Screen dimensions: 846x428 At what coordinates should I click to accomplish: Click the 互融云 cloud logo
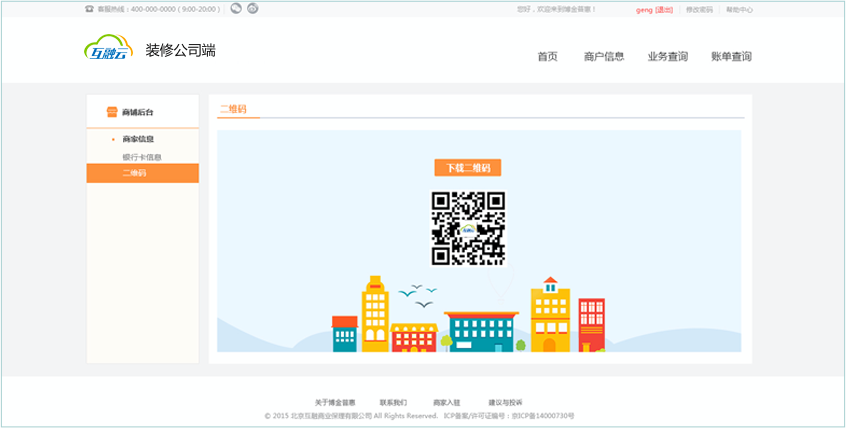107,51
